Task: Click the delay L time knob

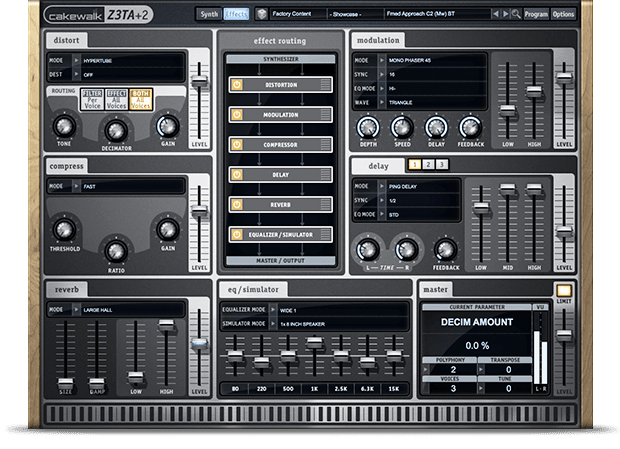Action: click(368, 249)
